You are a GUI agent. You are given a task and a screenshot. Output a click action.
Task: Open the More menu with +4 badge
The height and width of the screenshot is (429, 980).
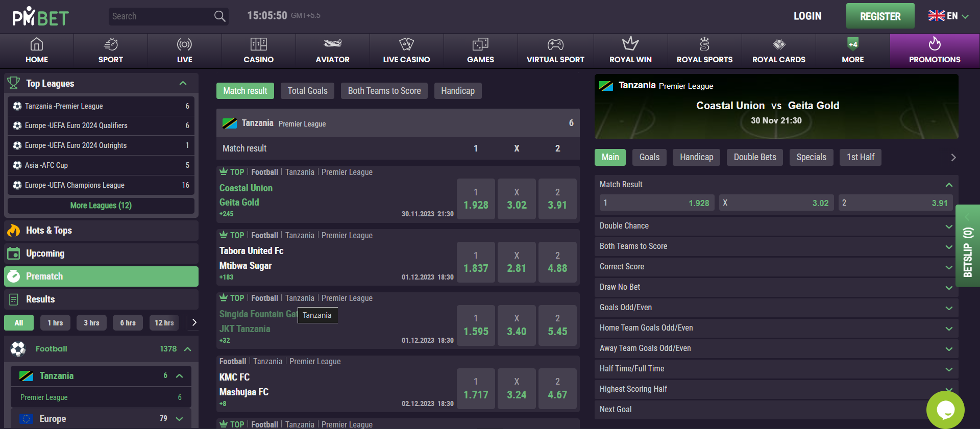pyautogui.click(x=852, y=51)
